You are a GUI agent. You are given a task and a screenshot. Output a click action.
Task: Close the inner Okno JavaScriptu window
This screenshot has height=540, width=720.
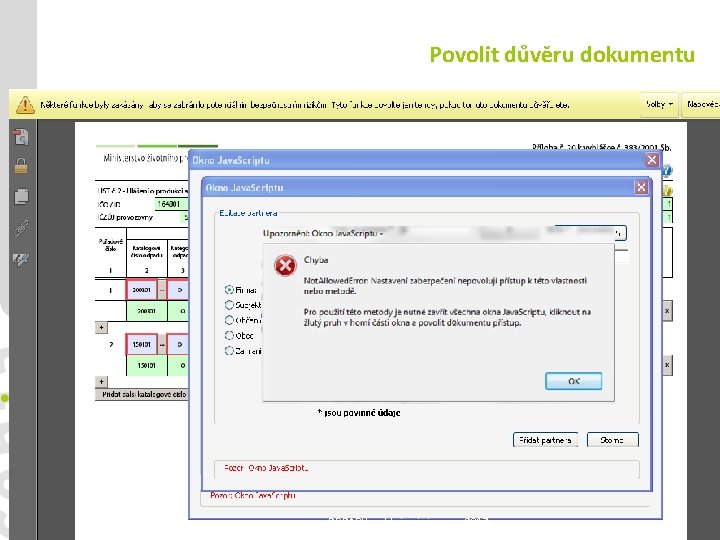(641, 187)
